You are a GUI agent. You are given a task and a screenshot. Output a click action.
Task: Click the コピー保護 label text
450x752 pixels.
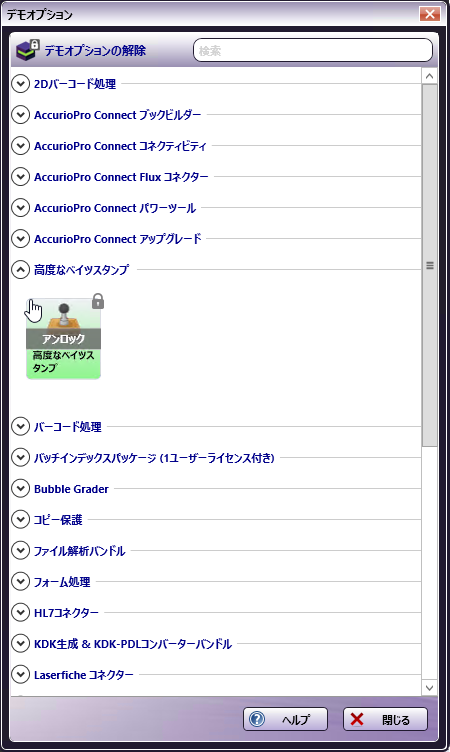pyautogui.click(x=58, y=519)
